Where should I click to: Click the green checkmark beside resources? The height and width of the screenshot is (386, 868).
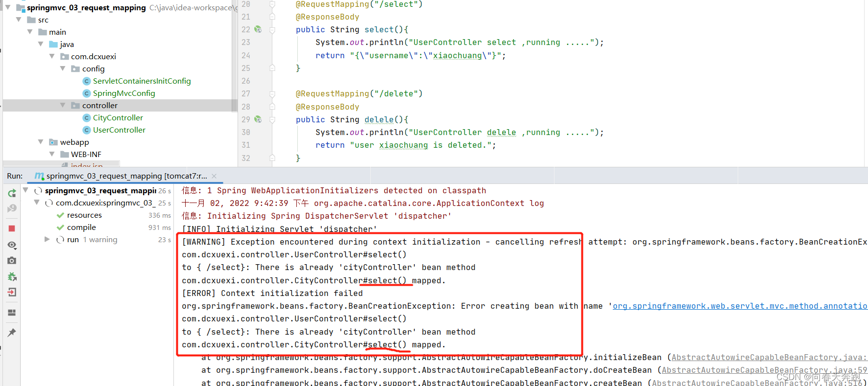pyautogui.click(x=60, y=215)
